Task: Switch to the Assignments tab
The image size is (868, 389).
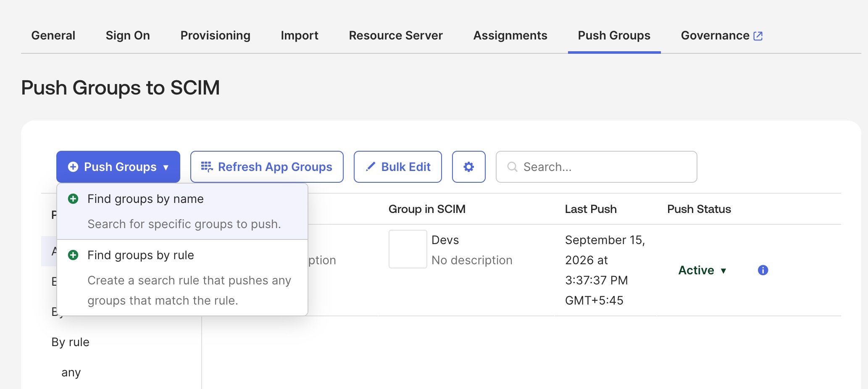Action: (x=510, y=35)
